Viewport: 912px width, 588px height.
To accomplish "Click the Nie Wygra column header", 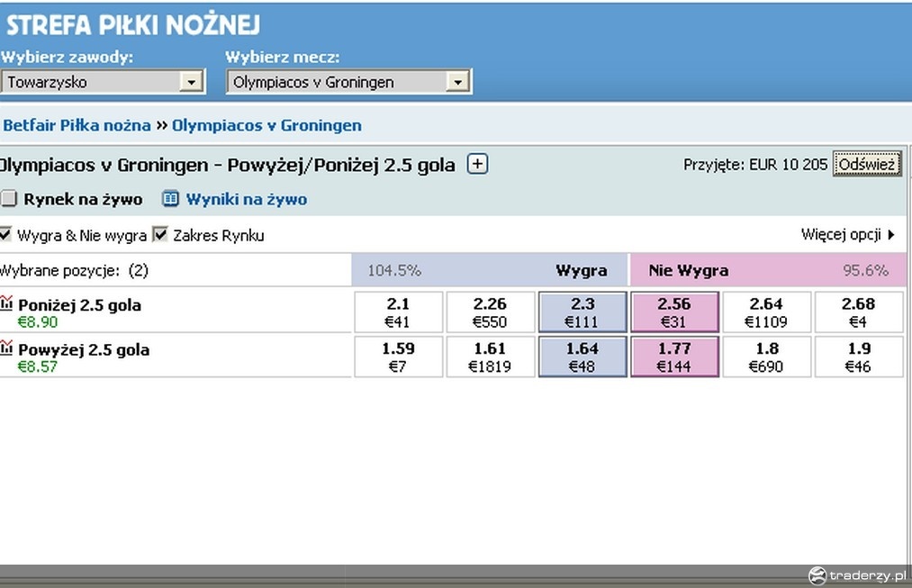I will (689, 270).
